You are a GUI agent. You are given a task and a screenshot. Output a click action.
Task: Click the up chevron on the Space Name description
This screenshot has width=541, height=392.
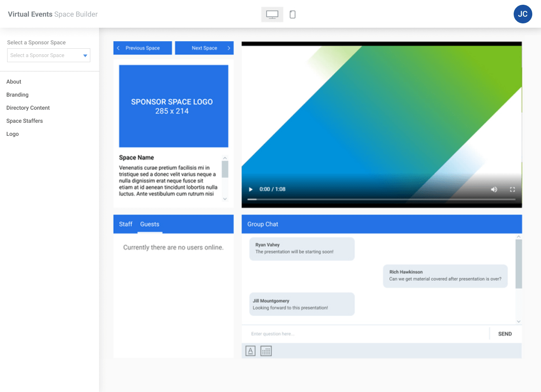[x=225, y=157]
